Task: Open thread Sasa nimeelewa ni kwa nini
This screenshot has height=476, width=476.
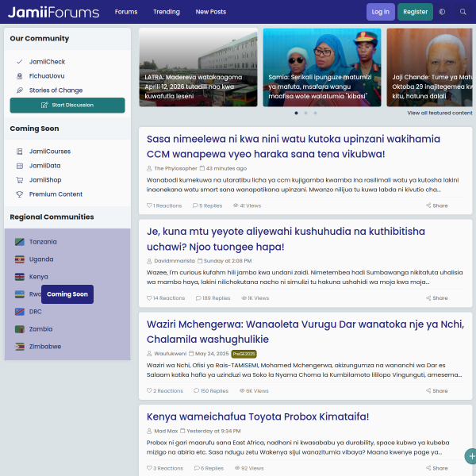Action: [294, 146]
